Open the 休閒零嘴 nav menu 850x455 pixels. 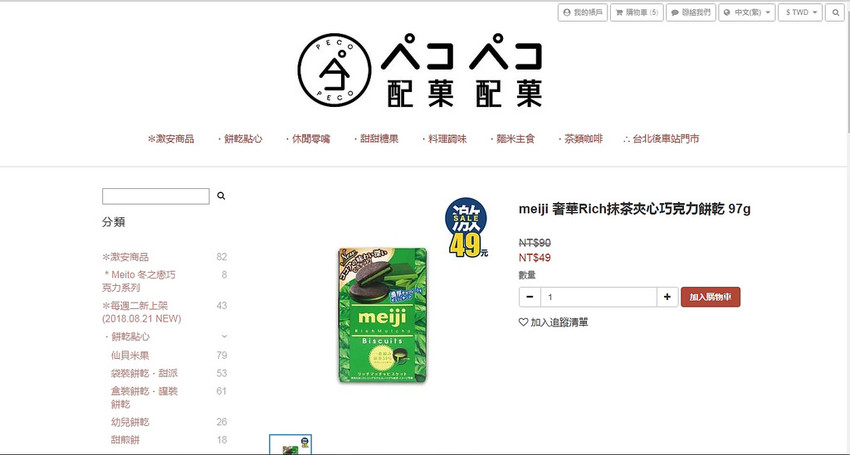[x=307, y=139]
